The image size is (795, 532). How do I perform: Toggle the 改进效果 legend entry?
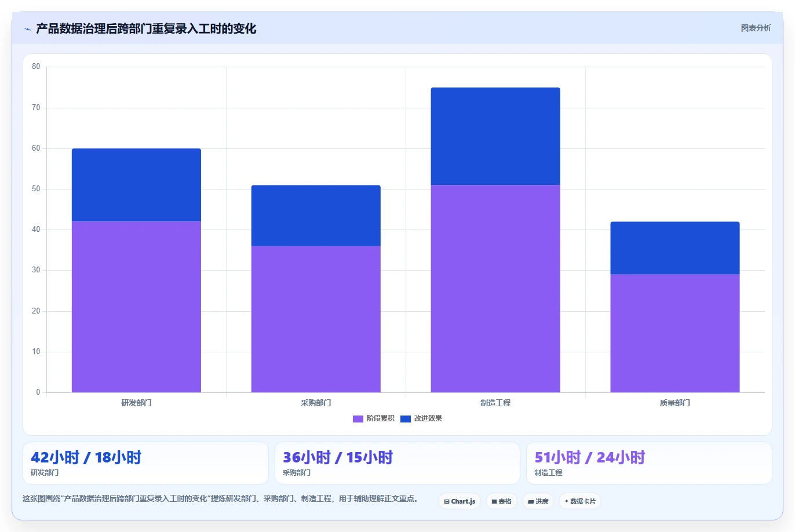pyautogui.click(x=421, y=418)
